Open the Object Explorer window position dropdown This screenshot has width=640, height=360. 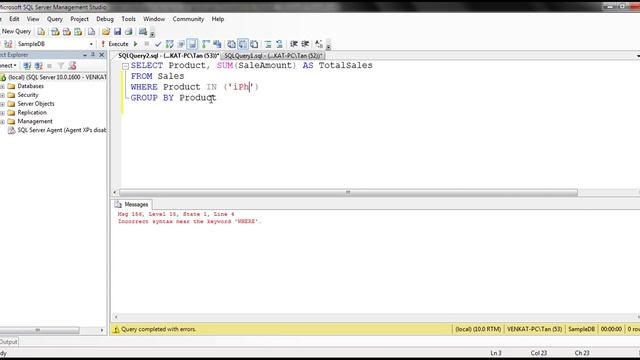coord(84,55)
